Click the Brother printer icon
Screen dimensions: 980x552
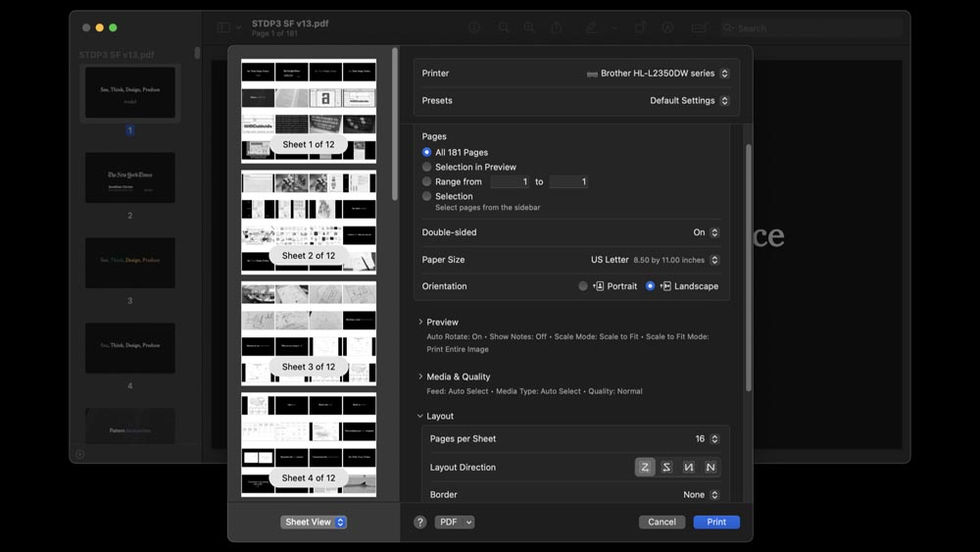[592, 74]
